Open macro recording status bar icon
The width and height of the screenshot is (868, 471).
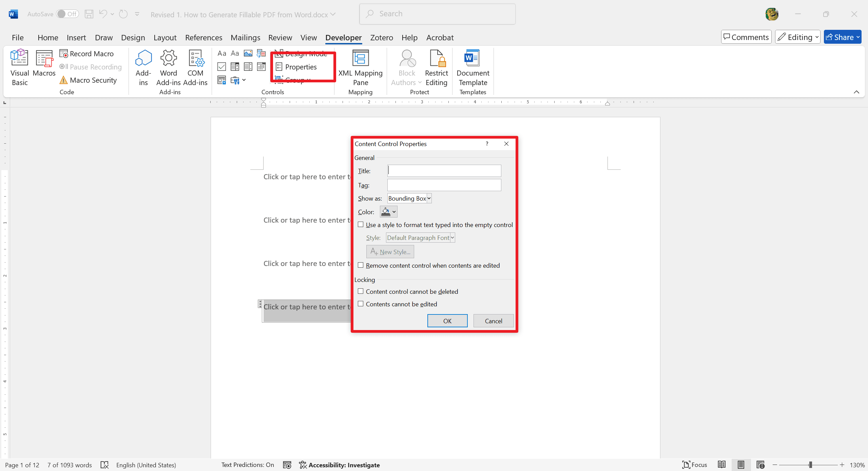pyautogui.click(x=287, y=465)
